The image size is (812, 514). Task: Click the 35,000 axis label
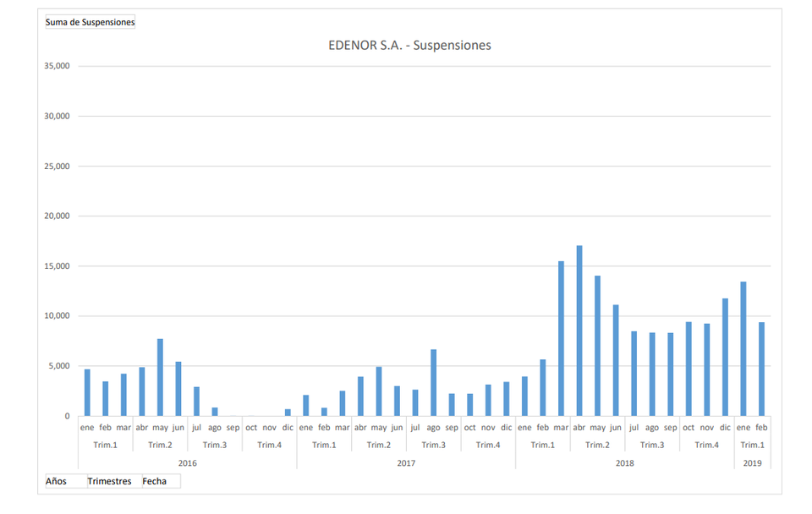click(x=57, y=66)
